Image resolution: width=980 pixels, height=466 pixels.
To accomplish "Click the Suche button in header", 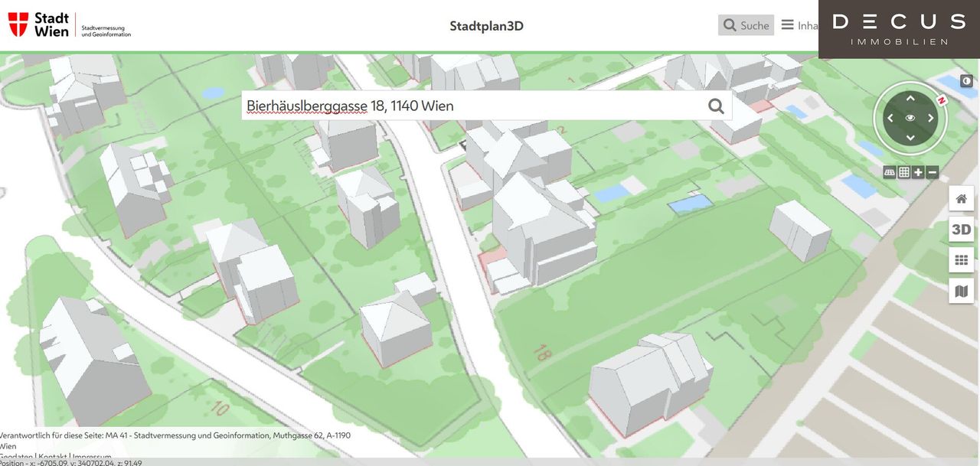I will click(x=746, y=25).
